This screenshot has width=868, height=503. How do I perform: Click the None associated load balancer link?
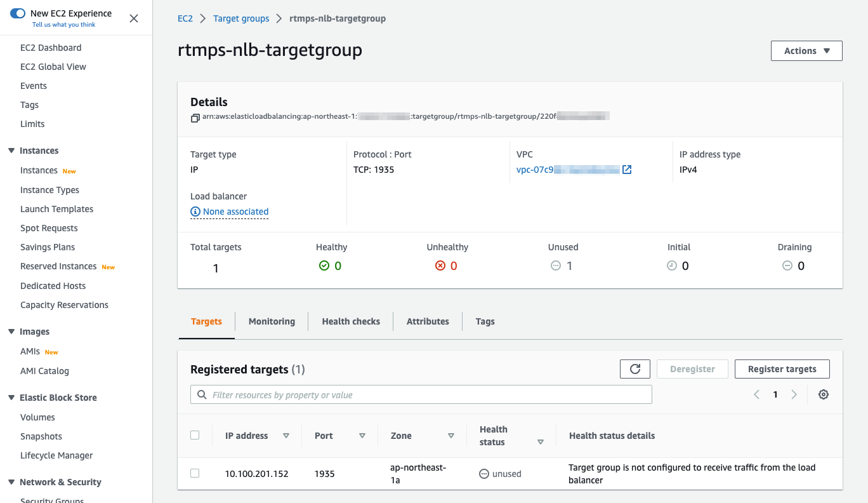pyautogui.click(x=235, y=211)
